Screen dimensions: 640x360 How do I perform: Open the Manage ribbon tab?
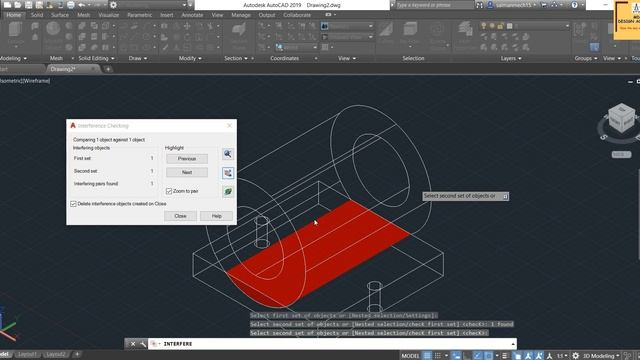[x=241, y=15]
